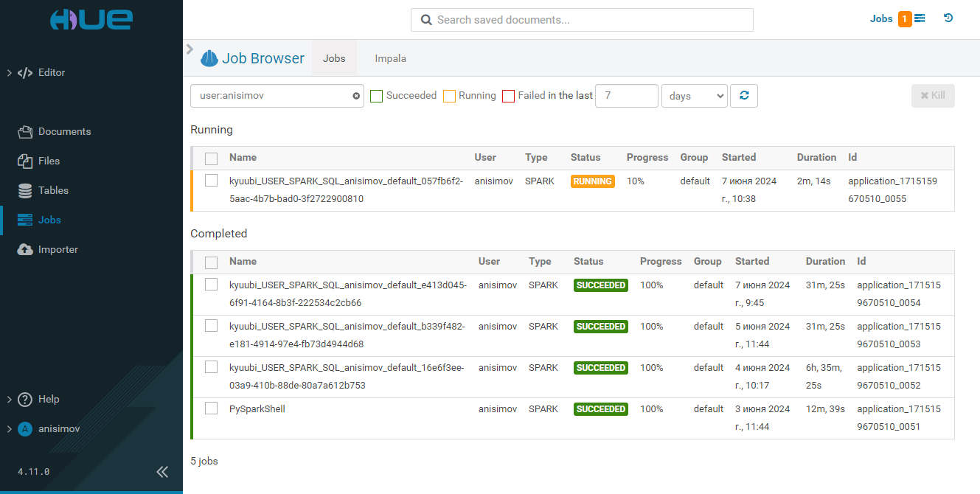The height and width of the screenshot is (494, 980).
Task: Click the anisimov user avatar
Action: pos(25,429)
